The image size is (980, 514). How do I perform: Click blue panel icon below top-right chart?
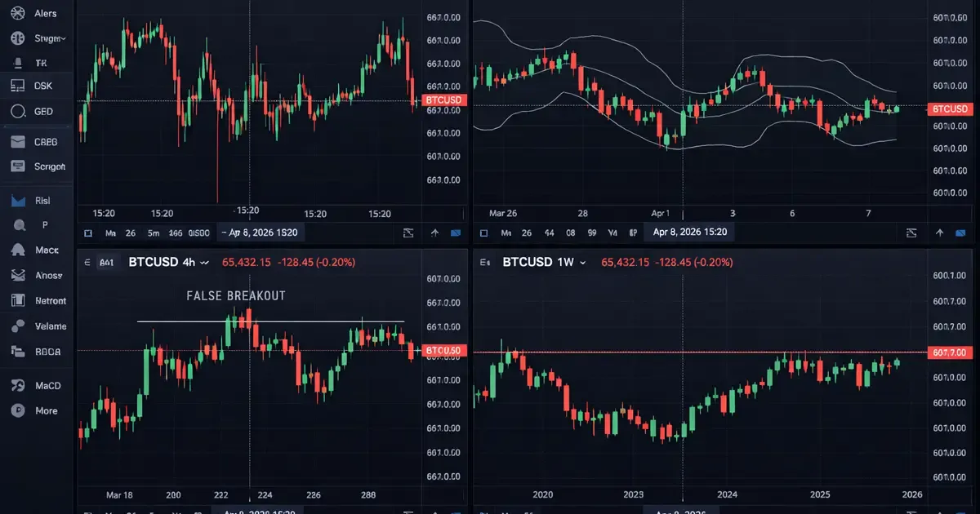coord(962,233)
